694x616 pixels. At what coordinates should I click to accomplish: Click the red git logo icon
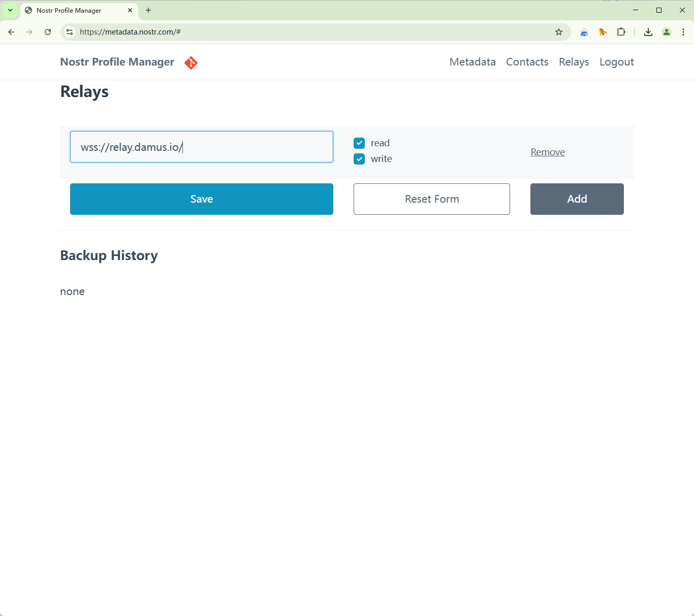(191, 62)
